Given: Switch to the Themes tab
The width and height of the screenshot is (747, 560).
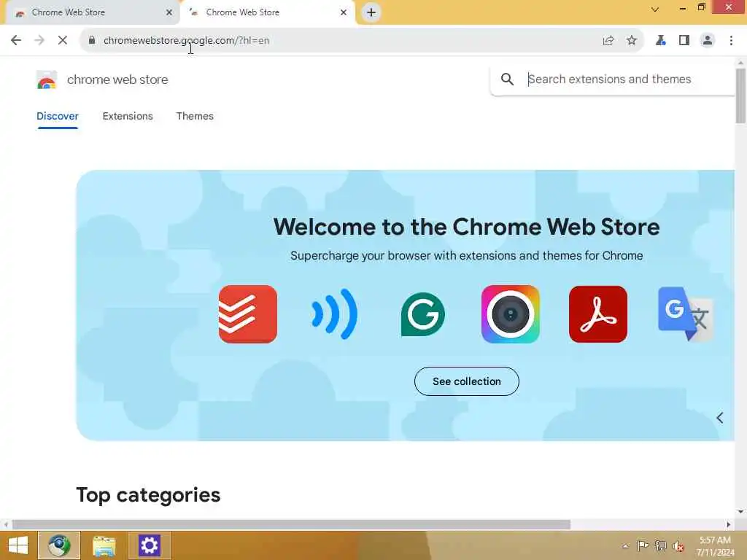Looking at the screenshot, I should click(195, 116).
